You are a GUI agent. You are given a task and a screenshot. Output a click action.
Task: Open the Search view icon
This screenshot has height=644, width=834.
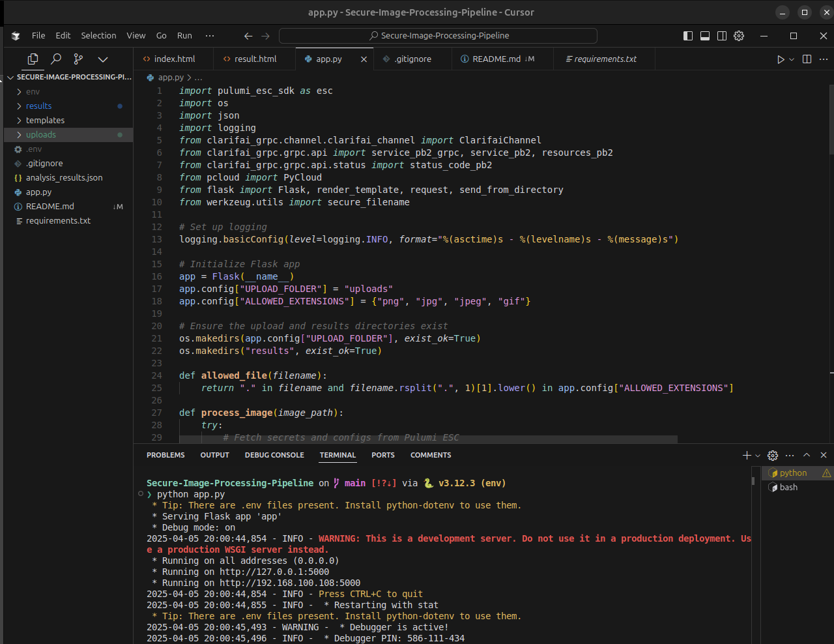click(x=56, y=59)
